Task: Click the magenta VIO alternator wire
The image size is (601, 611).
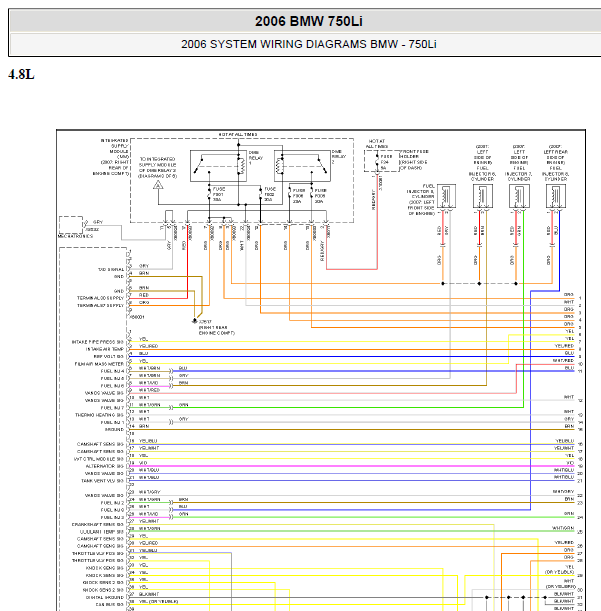Action: pos(352,466)
